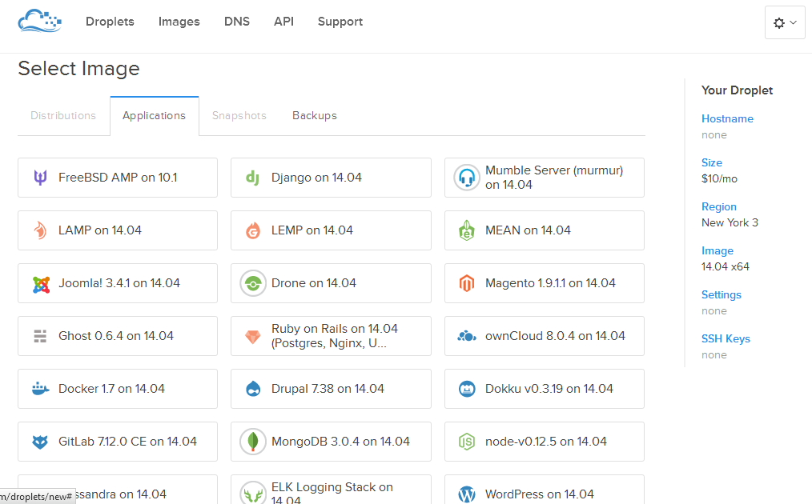Image resolution: width=812 pixels, height=504 pixels.
Task: Go to the DNS page
Action: 237,22
